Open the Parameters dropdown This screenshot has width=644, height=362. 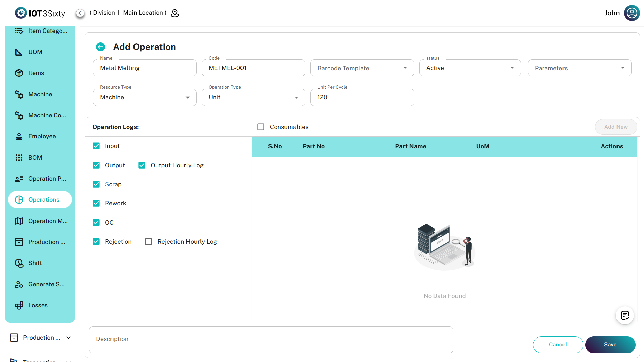pos(579,68)
